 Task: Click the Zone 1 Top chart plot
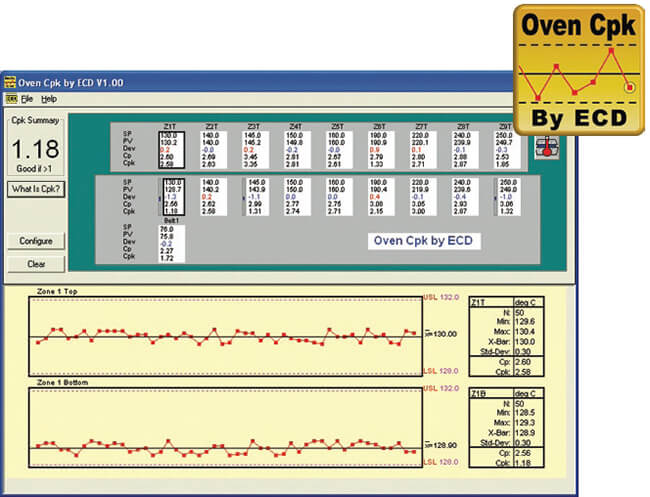click(226, 336)
